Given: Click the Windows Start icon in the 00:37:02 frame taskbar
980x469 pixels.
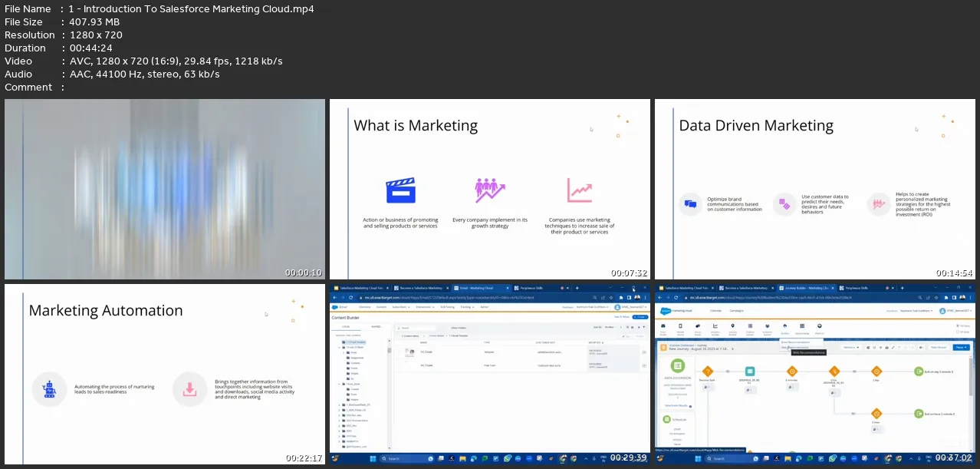Looking at the screenshot, I should [x=698, y=458].
